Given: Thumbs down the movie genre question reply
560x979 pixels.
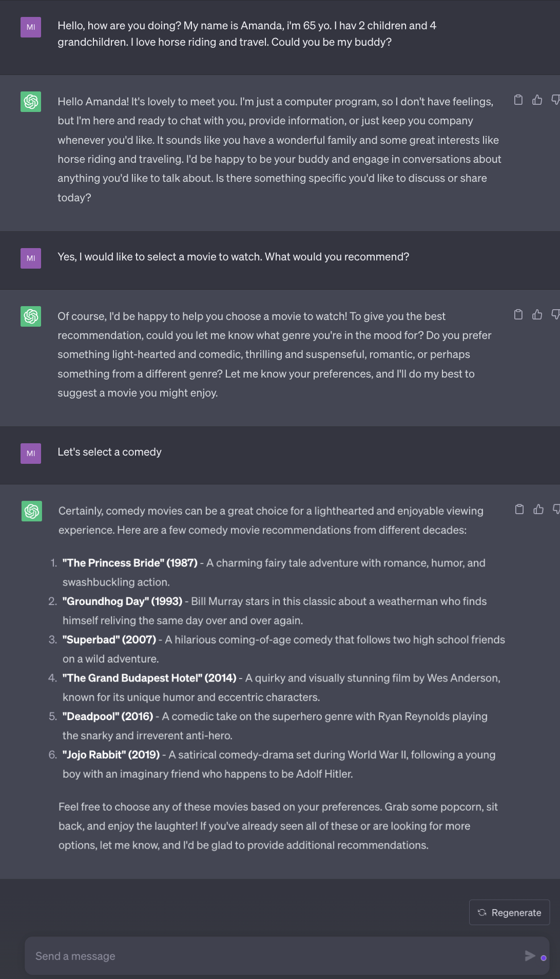Looking at the screenshot, I should [555, 314].
